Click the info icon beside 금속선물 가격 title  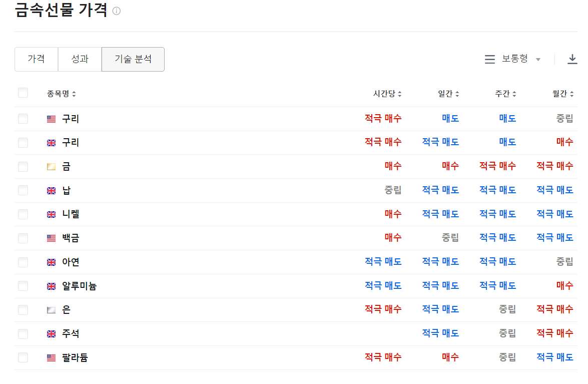tap(117, 11)
